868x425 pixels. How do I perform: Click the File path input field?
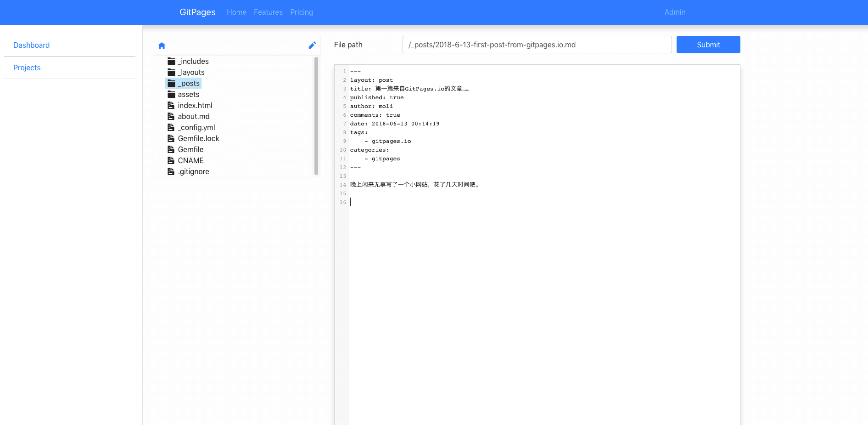click(x=536, y=45)
